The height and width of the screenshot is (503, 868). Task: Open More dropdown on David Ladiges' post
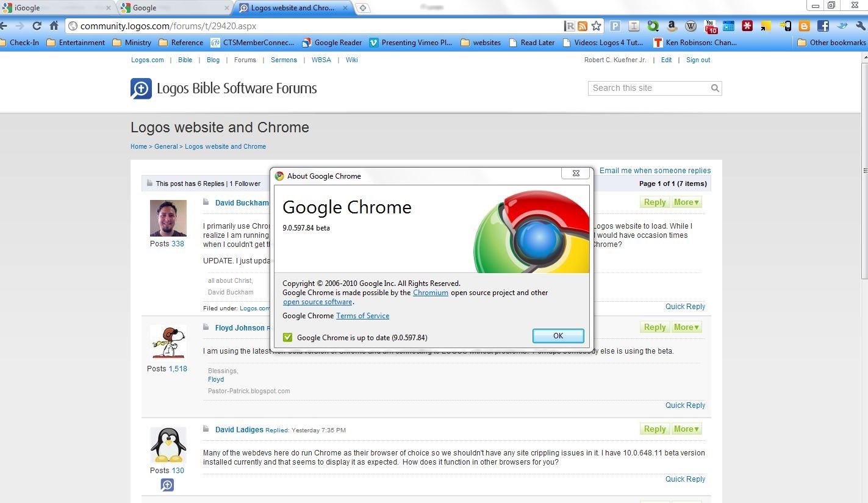pyautogui.click(x=686, y=429)
